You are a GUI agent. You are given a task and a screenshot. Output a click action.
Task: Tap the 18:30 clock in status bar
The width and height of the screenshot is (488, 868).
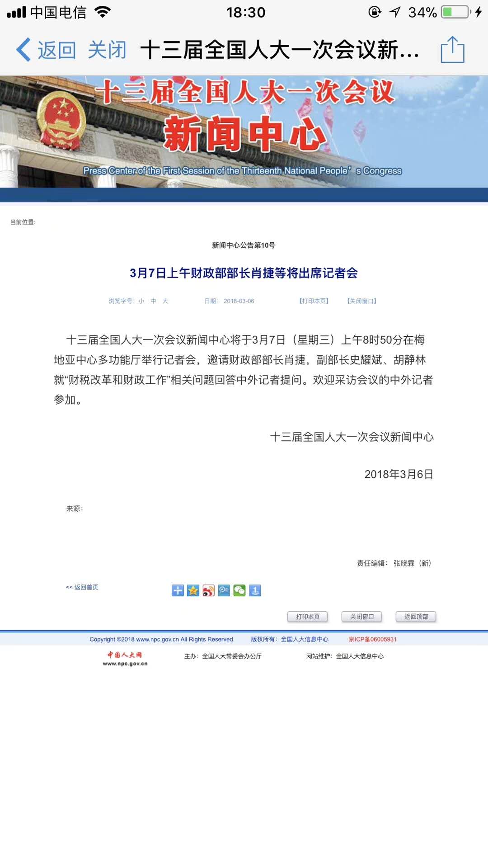[246, 12]
